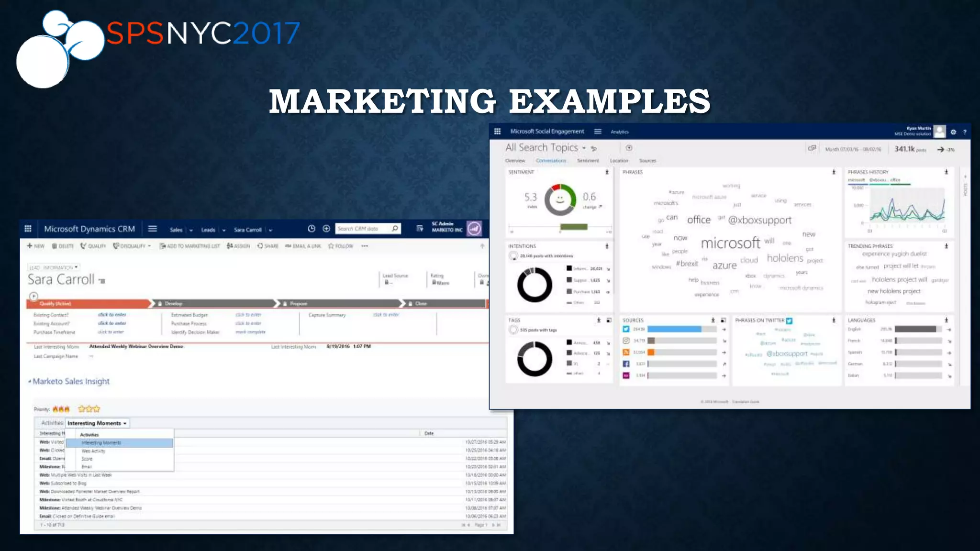Image resolution: width=980 pixels, height=551 pixels.
Task: Switch to the Overview tab in Social Engagement
Action: click(515, 161)
